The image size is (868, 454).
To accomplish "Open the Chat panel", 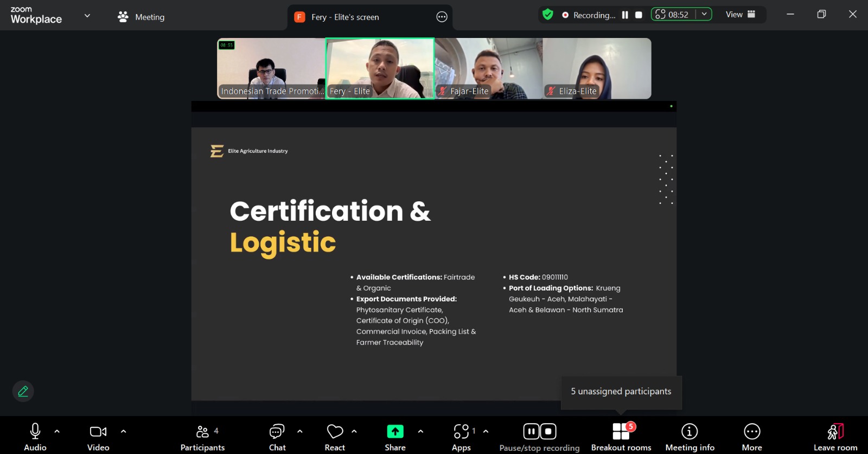I will point(277,437).
